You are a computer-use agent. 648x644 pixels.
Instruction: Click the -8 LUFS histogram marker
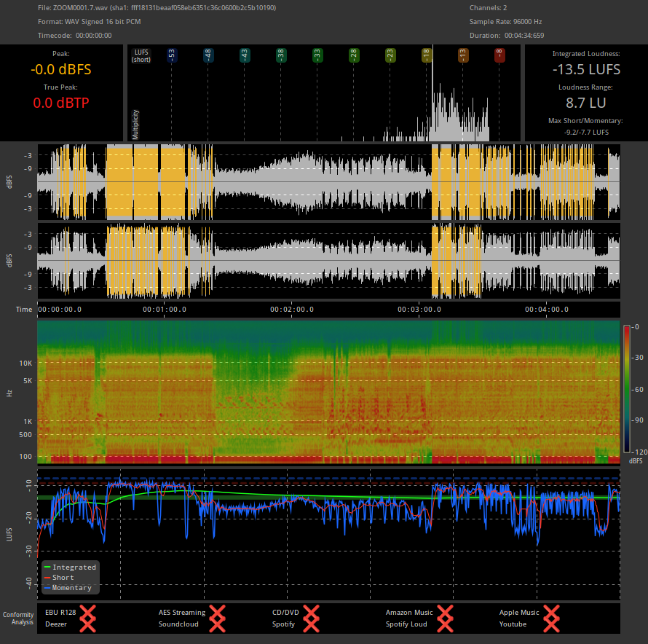pos(499,55)
